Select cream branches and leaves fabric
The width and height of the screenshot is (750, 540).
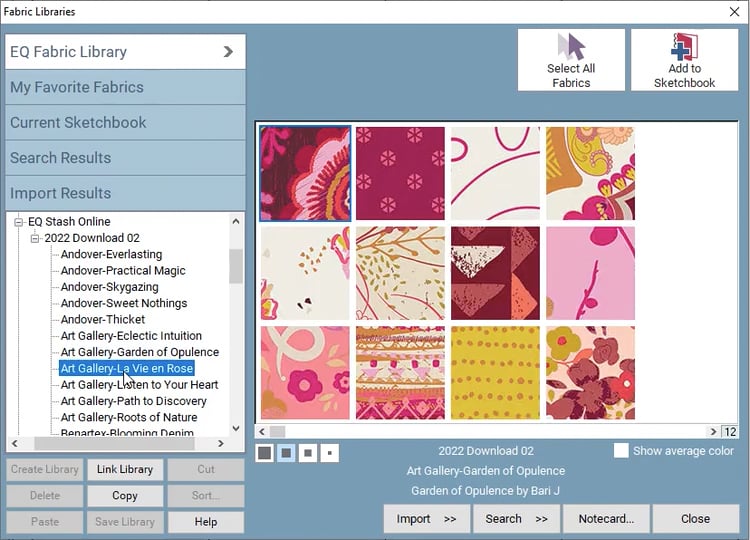[x=400, y=273]
